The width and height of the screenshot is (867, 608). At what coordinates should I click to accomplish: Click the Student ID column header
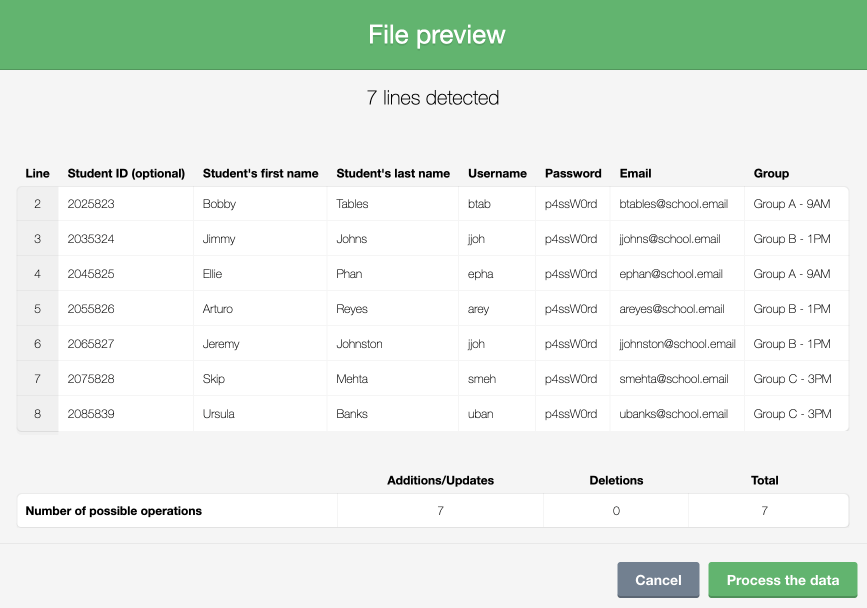tap(125, 173)
